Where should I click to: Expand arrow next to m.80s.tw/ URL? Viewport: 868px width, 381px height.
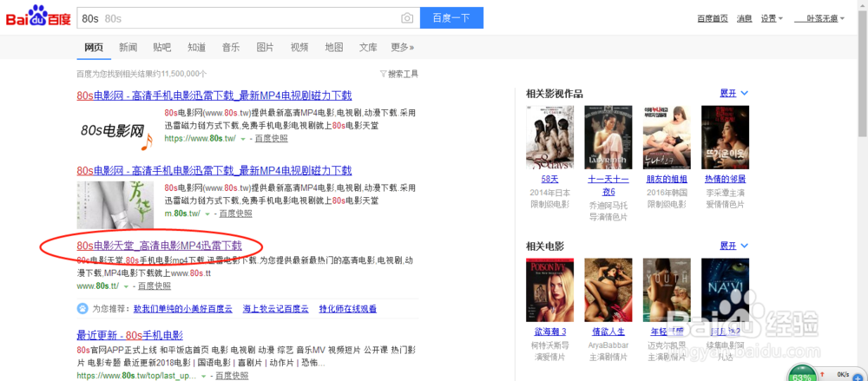(x=207, y=213)
